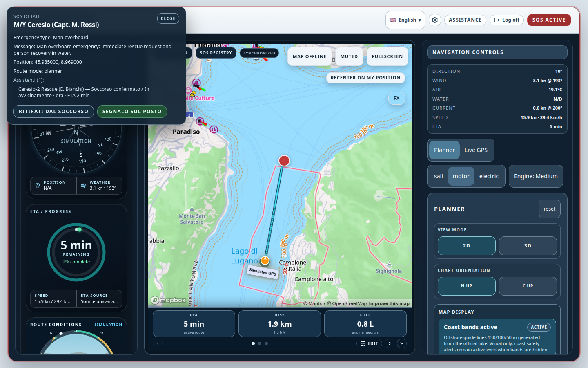
Task: Select the orange boat marker above Simulated GPS
Action: point(265,260)
